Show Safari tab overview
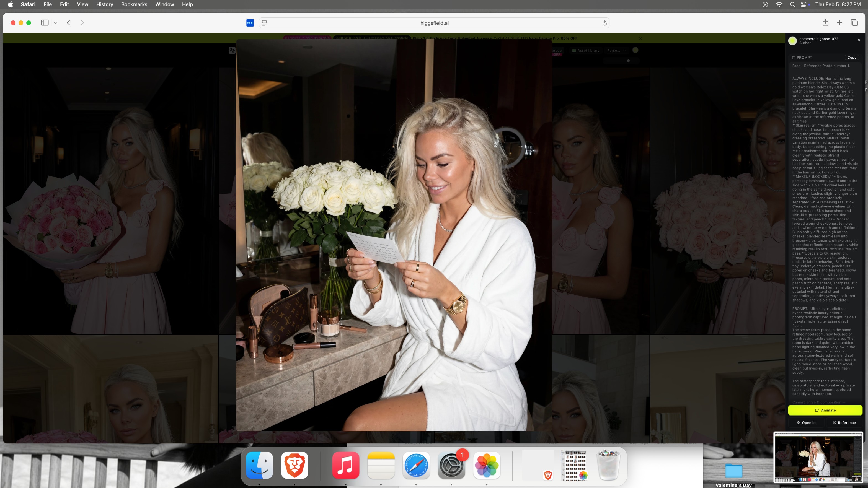The image size is (868, 488). 854,23
